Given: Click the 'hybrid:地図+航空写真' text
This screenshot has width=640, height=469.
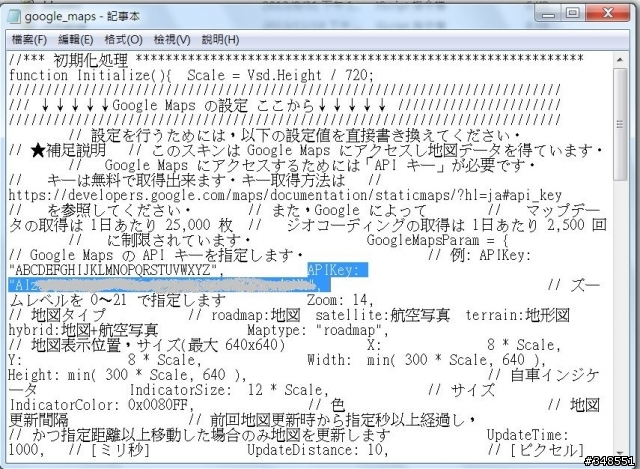Looking at the screenshot, I should tap(83, 330).
